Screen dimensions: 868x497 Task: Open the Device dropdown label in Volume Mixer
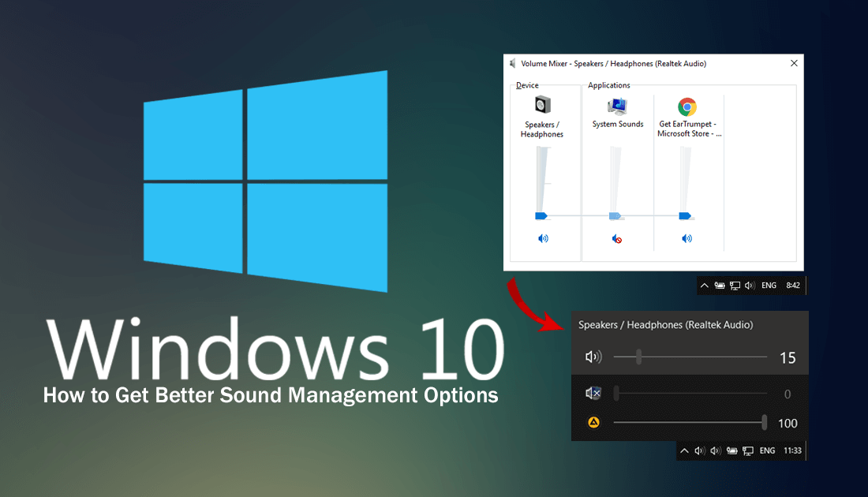[x=527, y=85]
